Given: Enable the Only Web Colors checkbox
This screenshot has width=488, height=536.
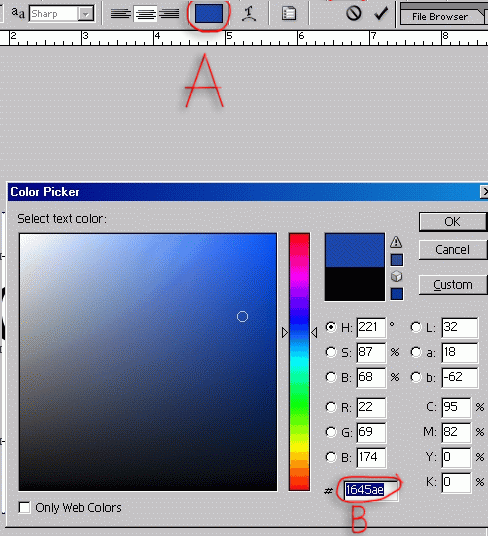Looking at the screenshot, I should pyautogui.click(x=24, y=507).
